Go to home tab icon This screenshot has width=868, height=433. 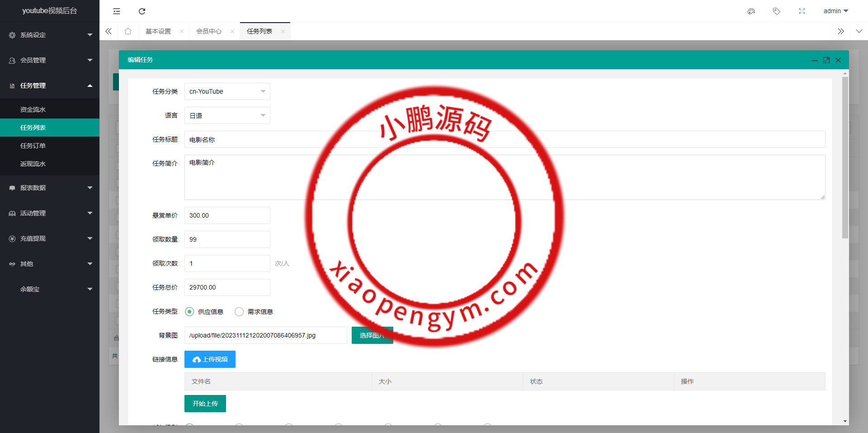pyautogui.click(x=128, y=31)
